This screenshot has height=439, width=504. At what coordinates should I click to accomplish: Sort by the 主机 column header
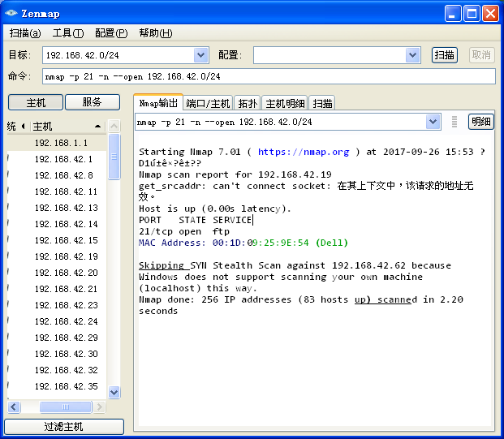coord(67,127)
